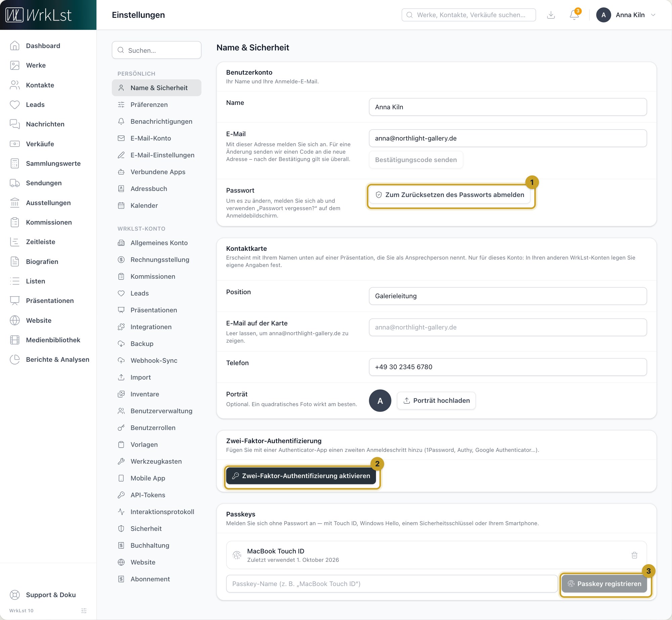
Task: Activate Zwei-Faktor-Authentifizierung
Action: pos(301,476)
